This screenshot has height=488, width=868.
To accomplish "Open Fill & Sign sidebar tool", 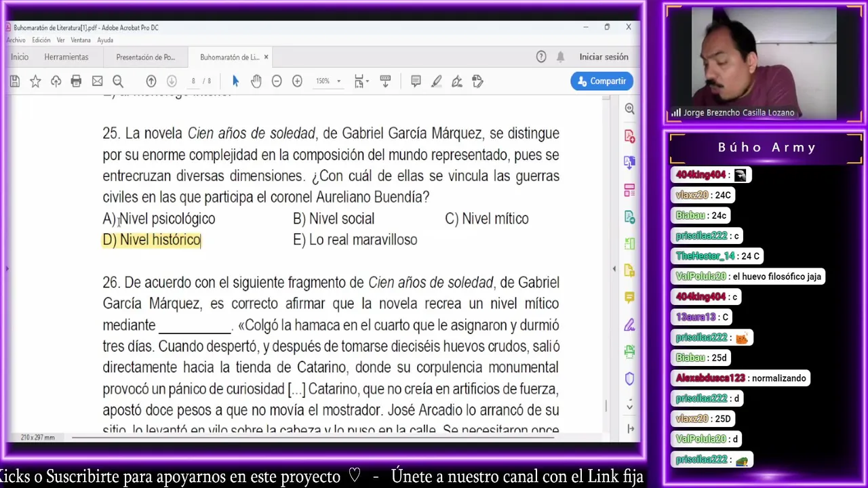I will click(629, 325).
